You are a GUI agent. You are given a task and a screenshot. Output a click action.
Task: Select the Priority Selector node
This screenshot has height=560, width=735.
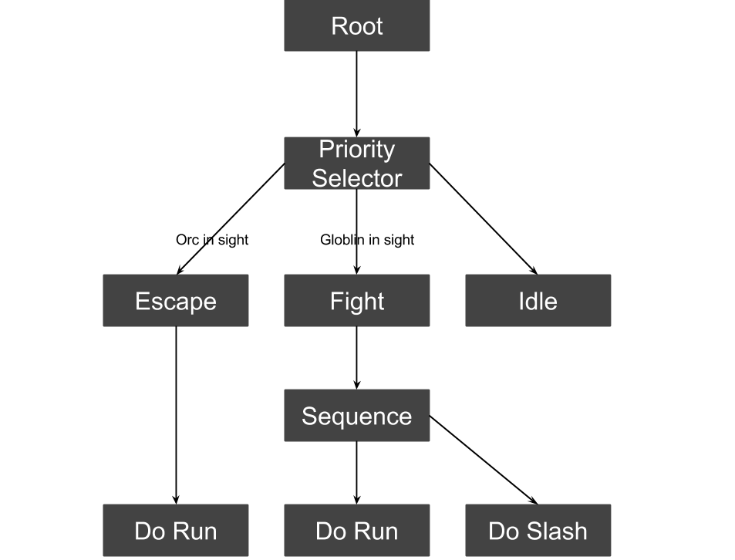tap(356, 163)
